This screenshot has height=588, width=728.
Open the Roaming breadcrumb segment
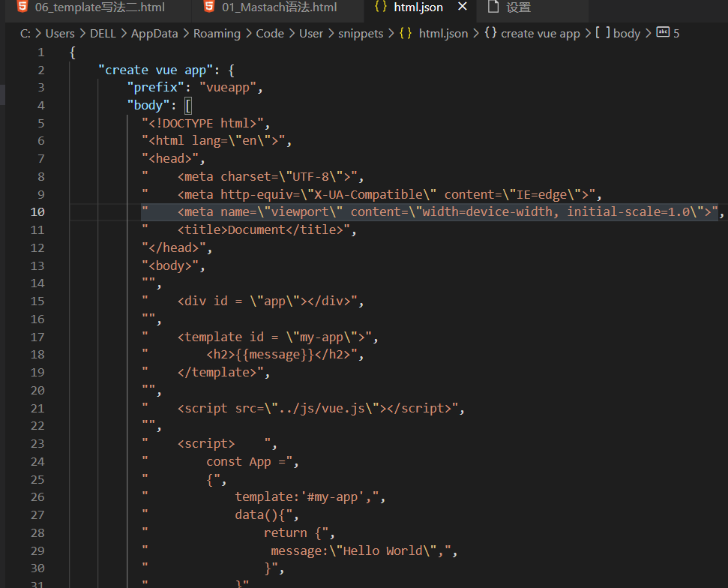[217, 34]
